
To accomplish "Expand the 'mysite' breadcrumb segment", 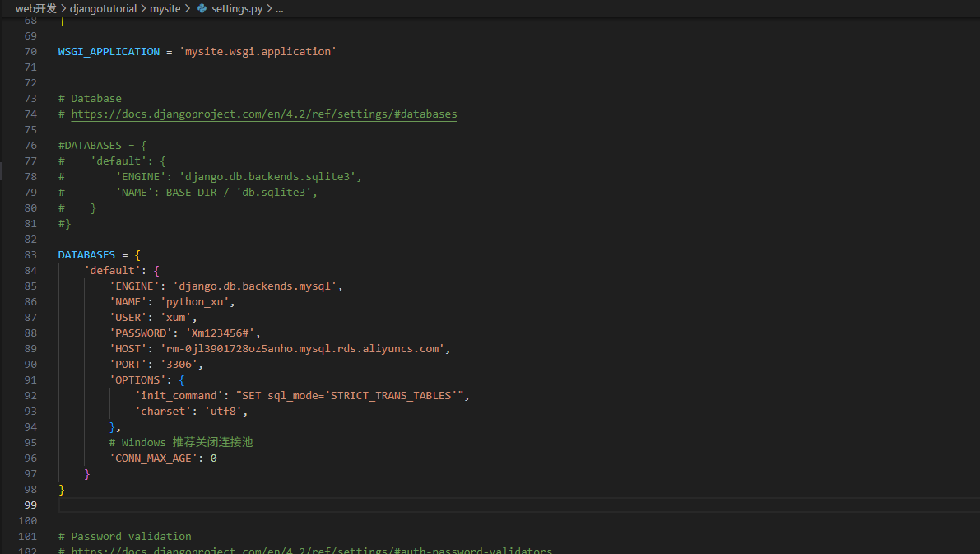I will coord(165,8).
